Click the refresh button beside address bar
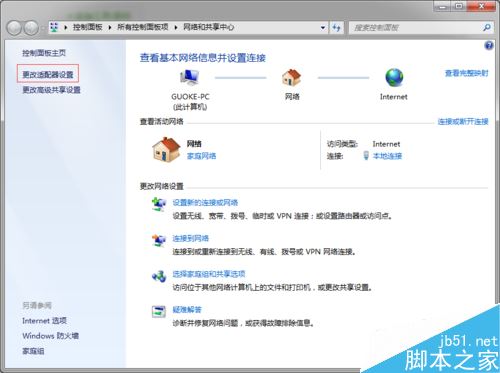 (x=337, y=28)
